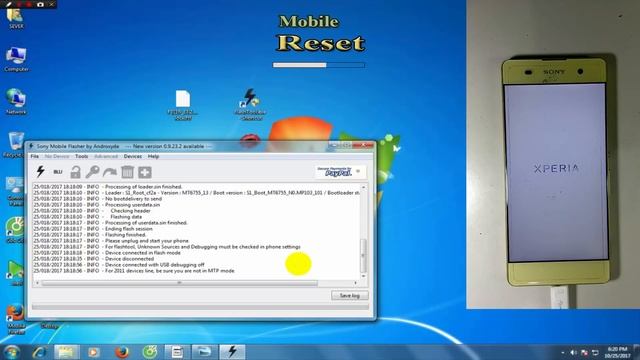Screen dimensions: 640x360
Task: Open Internet Explorer from the taskbar
Action: click(39, 352)
